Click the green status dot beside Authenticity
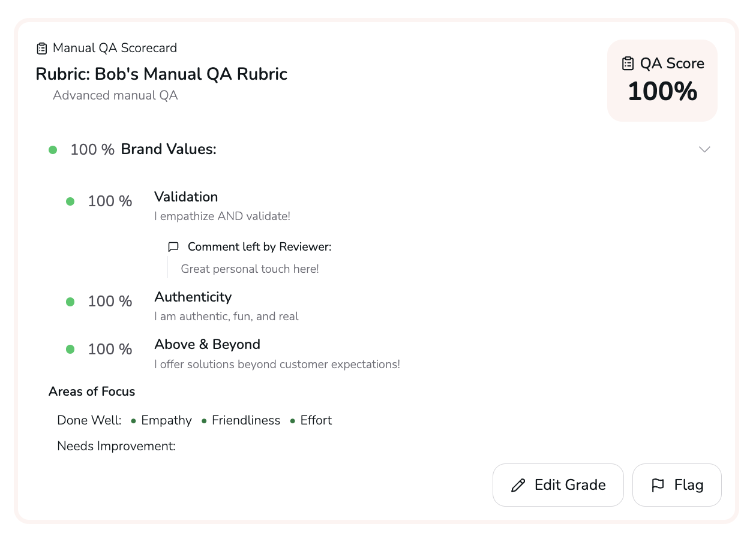The width and height of the screenshot is (756, 542). pos(70,302)
